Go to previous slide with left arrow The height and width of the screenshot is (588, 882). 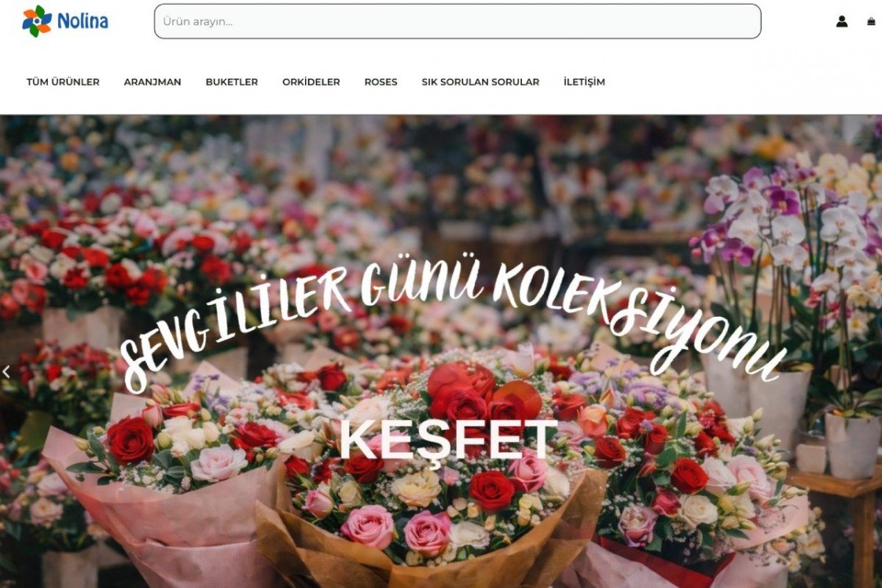coord(6,371)
